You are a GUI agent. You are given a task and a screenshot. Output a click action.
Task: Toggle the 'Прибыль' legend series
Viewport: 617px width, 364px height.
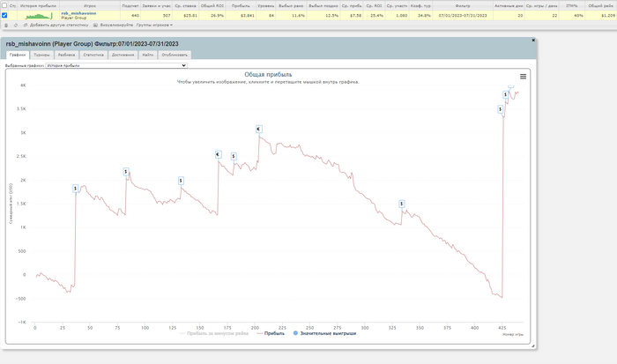pos(271,333)
